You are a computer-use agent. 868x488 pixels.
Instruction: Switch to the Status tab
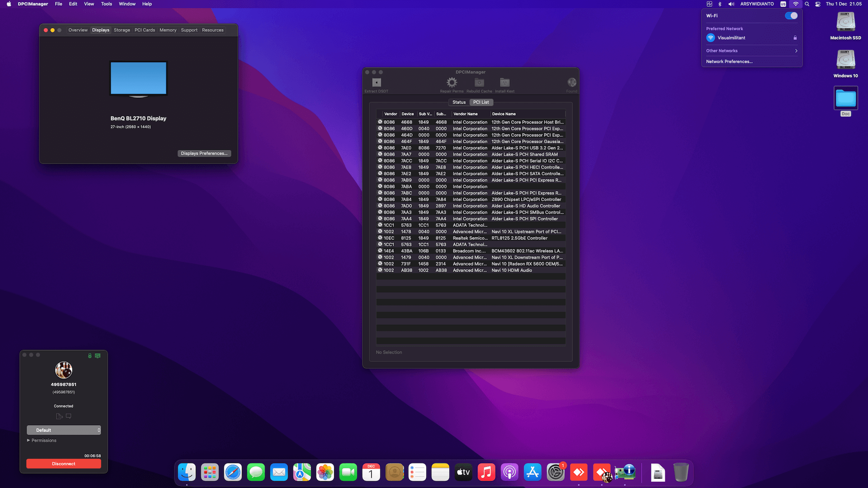click(x=459, y=102)
